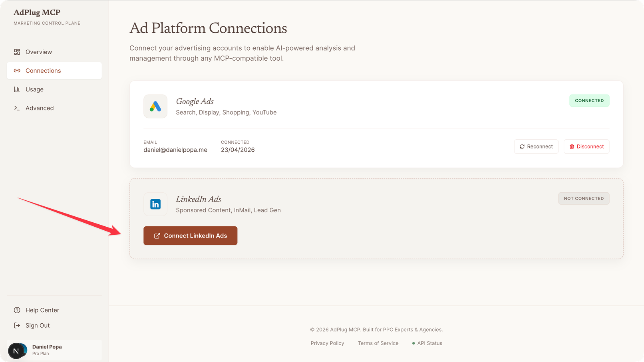Click the NOT CONNECTED status badge
The image size is (644, 362).
(584, 198)
